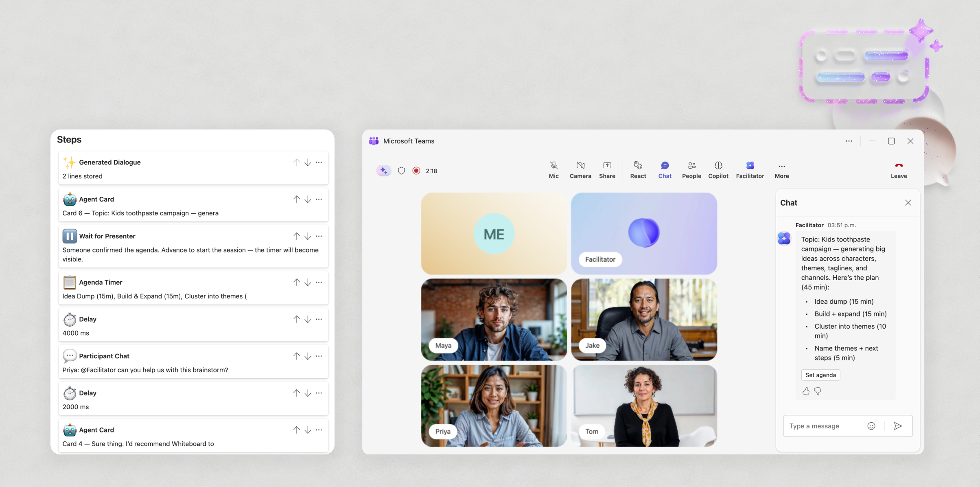Move the Card 4 Agent Card step up

tap(296, 430)
